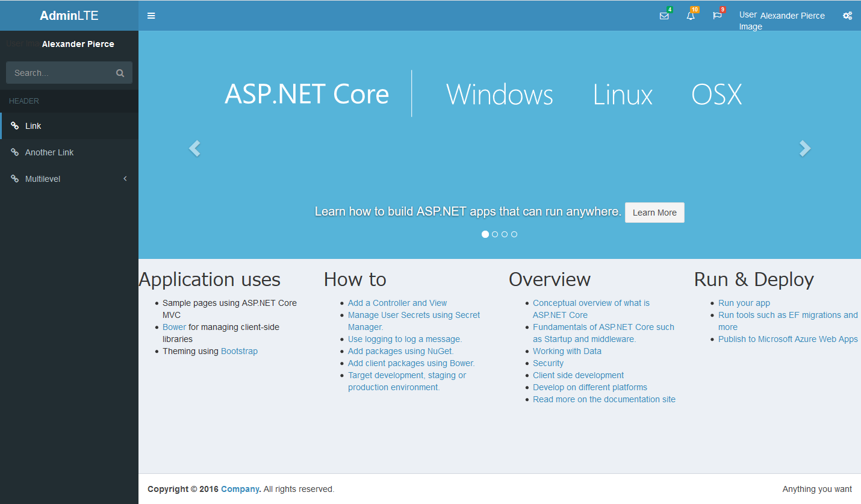The width and height of the screenshot is (861, 504).
Task: Open control sidebar gears icon
Action: tap(847, 16)
